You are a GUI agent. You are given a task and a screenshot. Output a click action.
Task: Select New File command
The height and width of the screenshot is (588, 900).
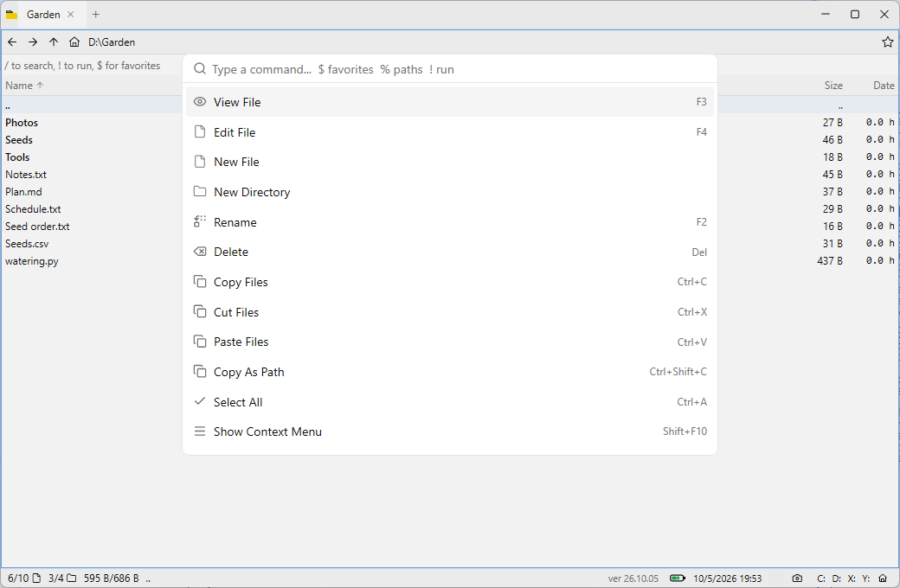(450, 162)
